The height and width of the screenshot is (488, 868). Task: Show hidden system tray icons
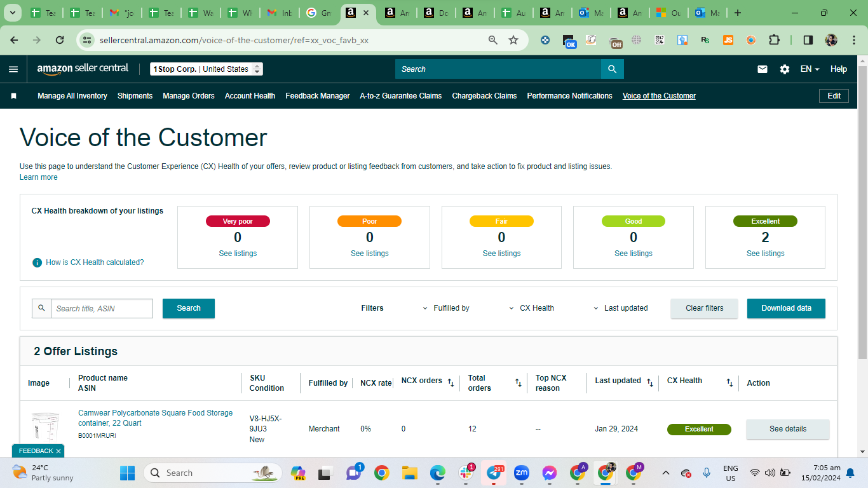(x=666, y=473)
